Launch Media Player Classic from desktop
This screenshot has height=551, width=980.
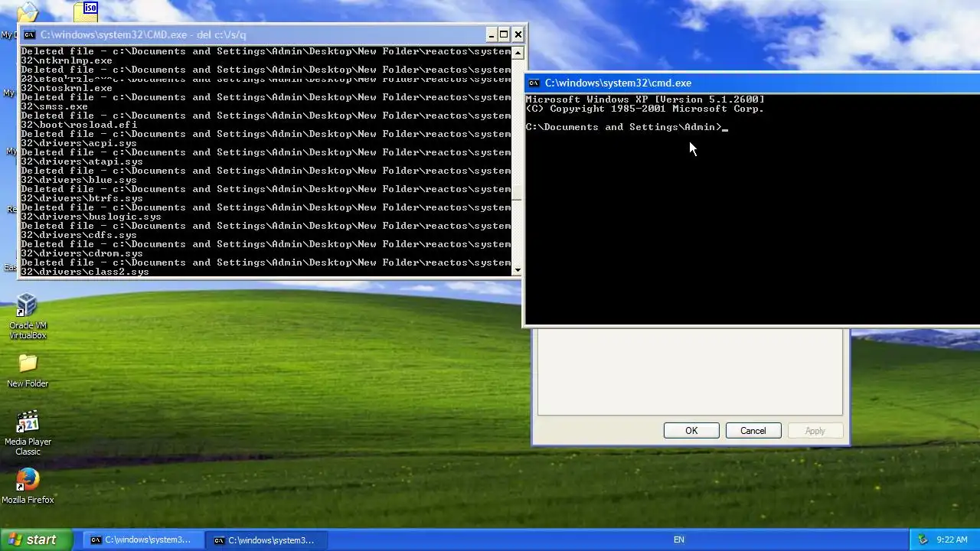point(28,433)
